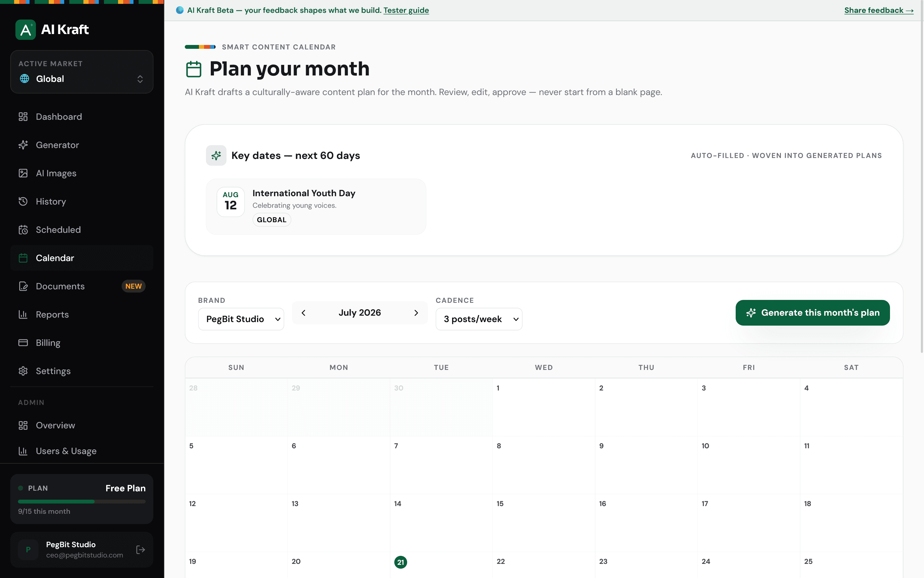Click the History clock icon
Screen dimensions: 924x578
click(x=23, y=201)
